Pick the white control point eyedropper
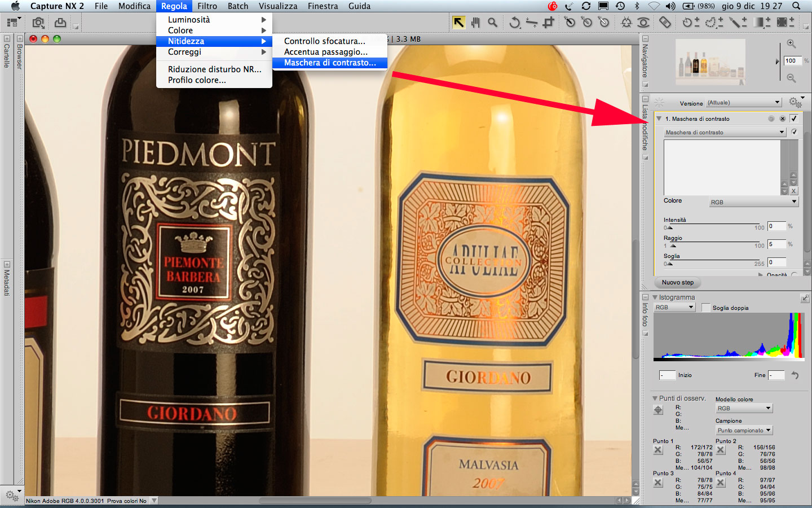 (604, 23)
